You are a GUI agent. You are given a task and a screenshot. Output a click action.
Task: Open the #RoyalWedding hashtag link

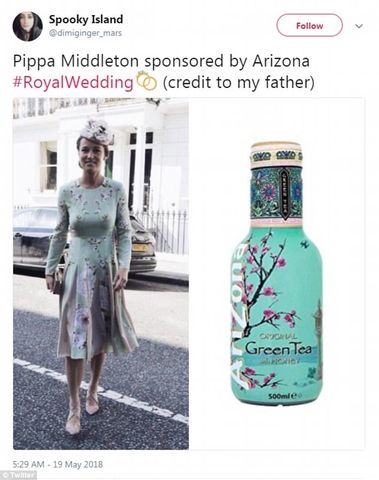click(73, 83)
